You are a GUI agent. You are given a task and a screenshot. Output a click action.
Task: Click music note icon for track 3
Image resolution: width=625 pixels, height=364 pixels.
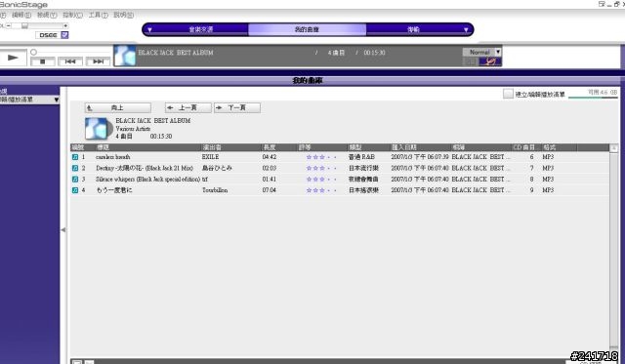pyautogui.click(x=75, y=180)
